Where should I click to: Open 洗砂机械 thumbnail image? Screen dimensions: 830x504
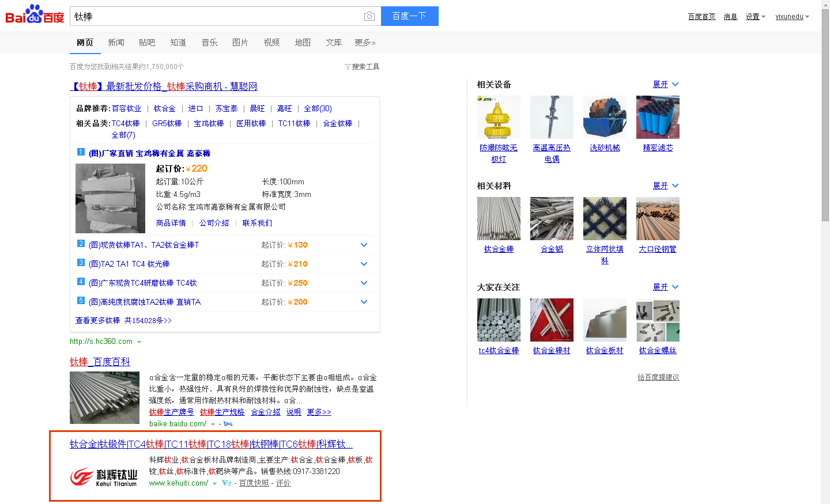pos(605,117)
